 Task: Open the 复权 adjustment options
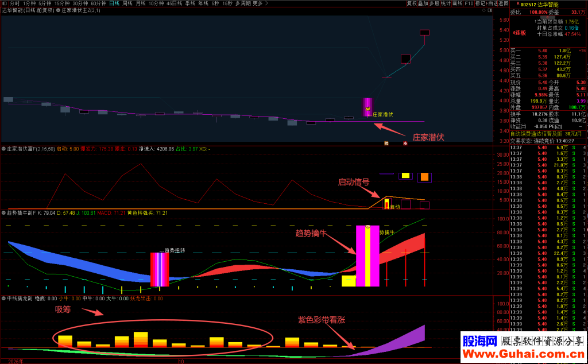tap(412, 3)
